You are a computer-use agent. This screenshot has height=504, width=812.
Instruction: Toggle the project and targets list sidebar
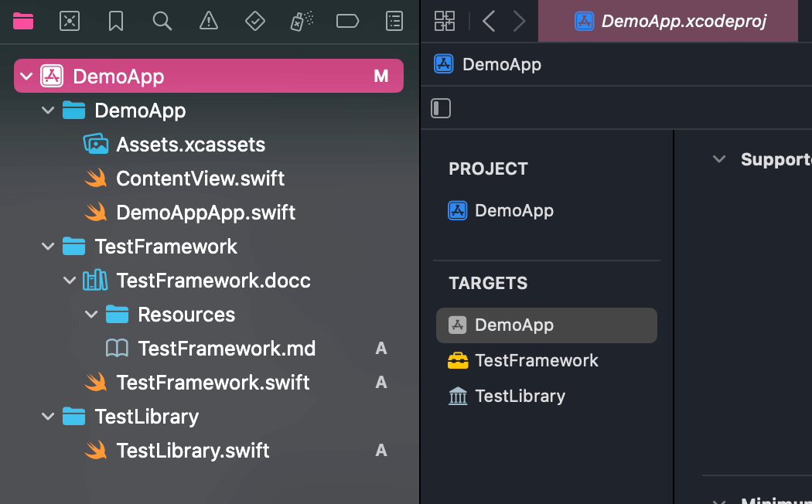tap(441, 108)
